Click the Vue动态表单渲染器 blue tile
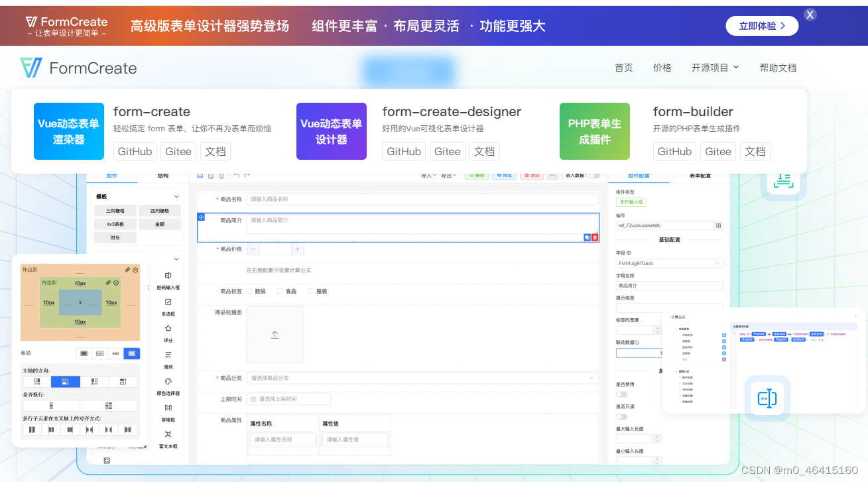Viewport: 868px width, 482px height. tap(69, 131)
